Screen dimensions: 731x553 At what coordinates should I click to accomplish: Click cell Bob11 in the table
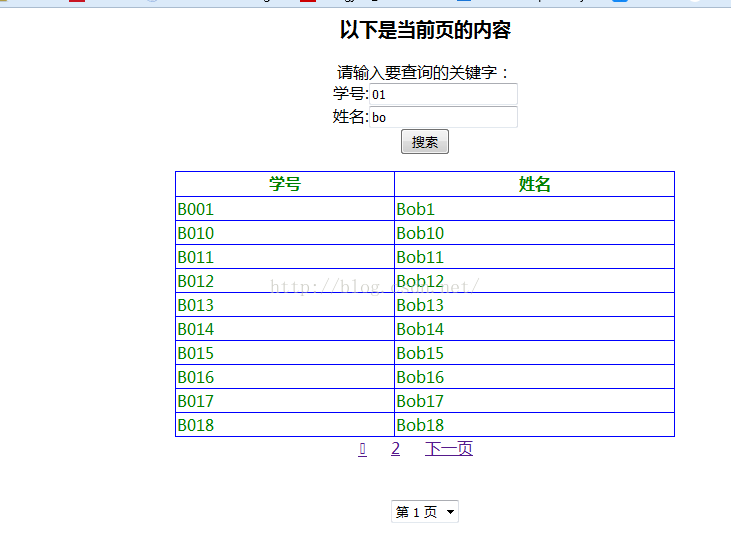(x=534, y=257)
